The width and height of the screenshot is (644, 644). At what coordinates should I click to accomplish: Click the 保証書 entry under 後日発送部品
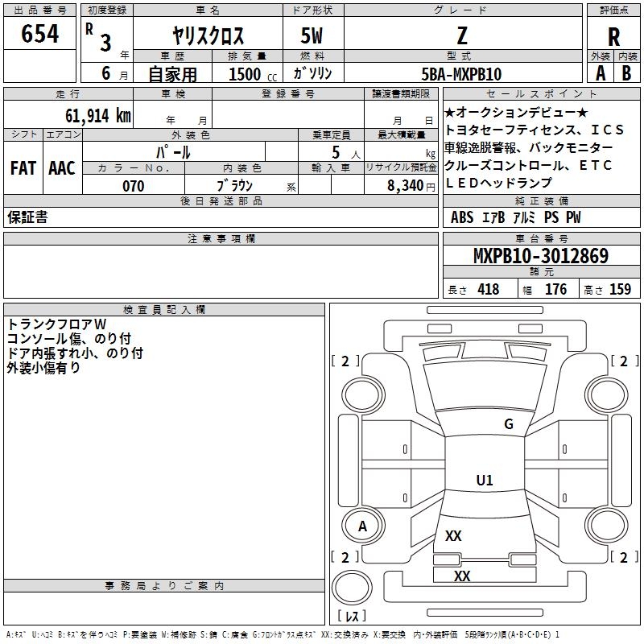(x=27, y=217)
